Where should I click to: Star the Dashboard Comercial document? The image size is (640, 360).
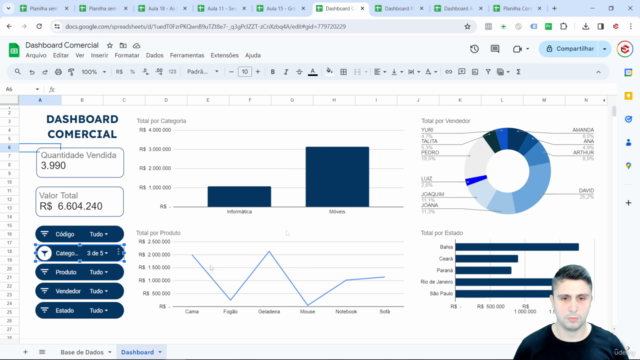(110, 45)
